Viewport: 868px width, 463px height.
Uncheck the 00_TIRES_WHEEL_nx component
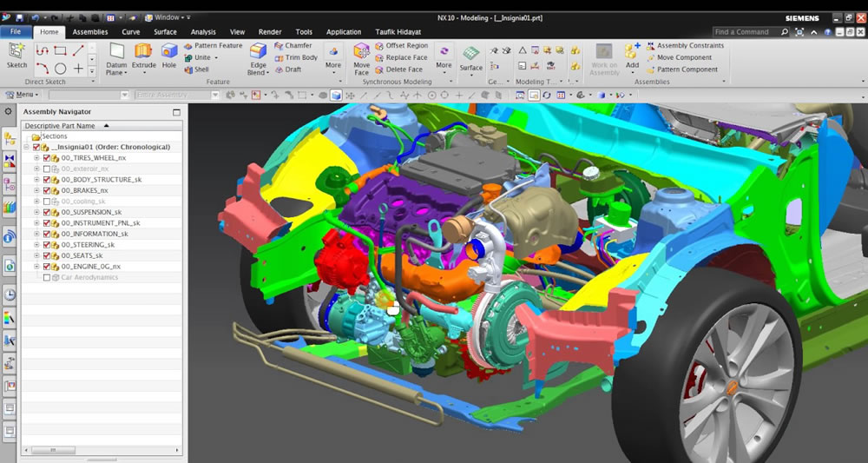click(47, 158)
